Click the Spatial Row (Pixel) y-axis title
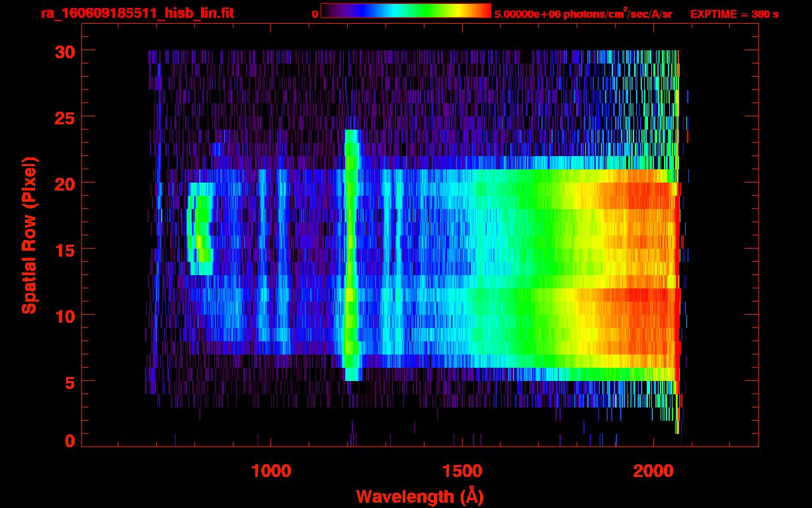 [28, 235]
